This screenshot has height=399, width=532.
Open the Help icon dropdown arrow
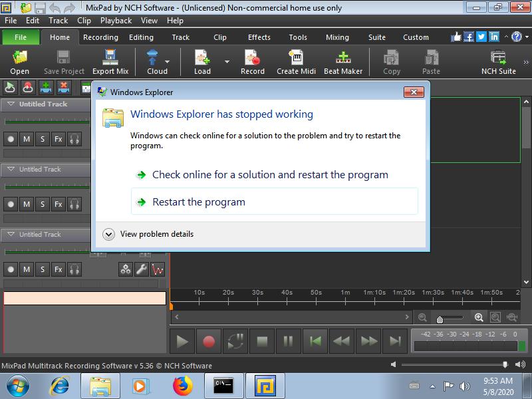click(x=527, y=37)
